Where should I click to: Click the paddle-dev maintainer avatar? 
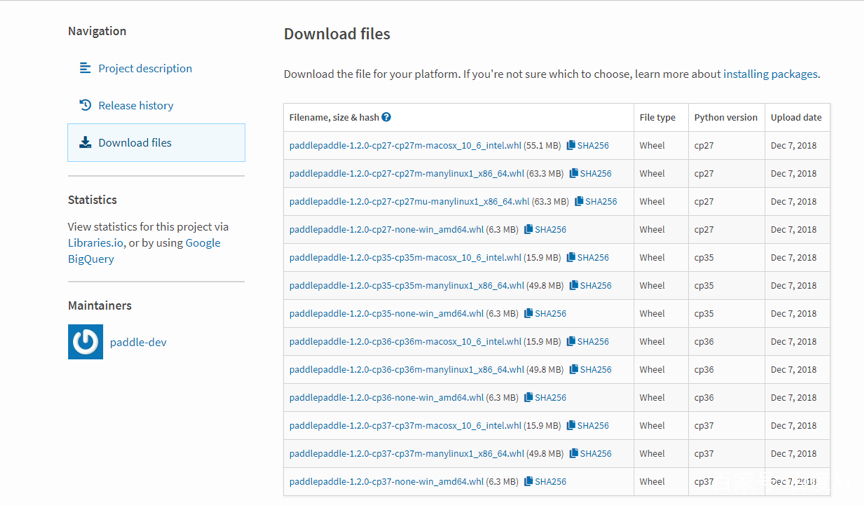pos(85,342)
